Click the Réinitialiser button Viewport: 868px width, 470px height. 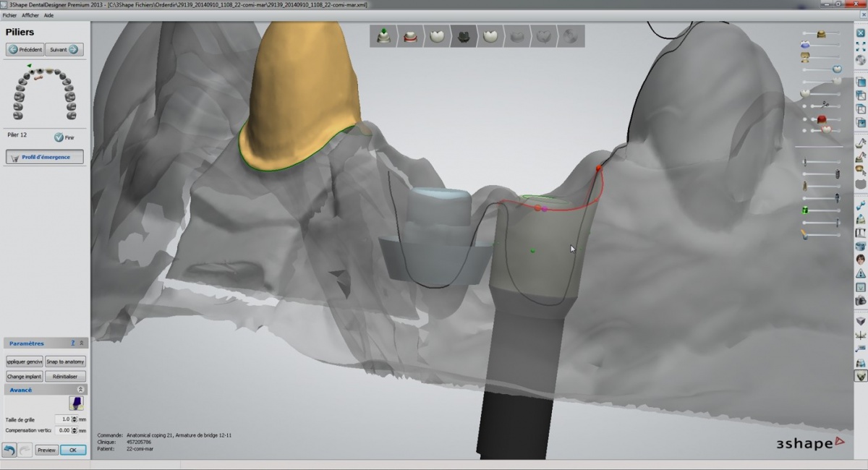click(x=65, y=377)
